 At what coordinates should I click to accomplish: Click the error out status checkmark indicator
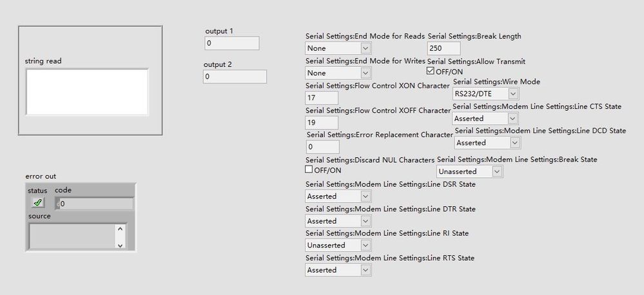(37, 202)
